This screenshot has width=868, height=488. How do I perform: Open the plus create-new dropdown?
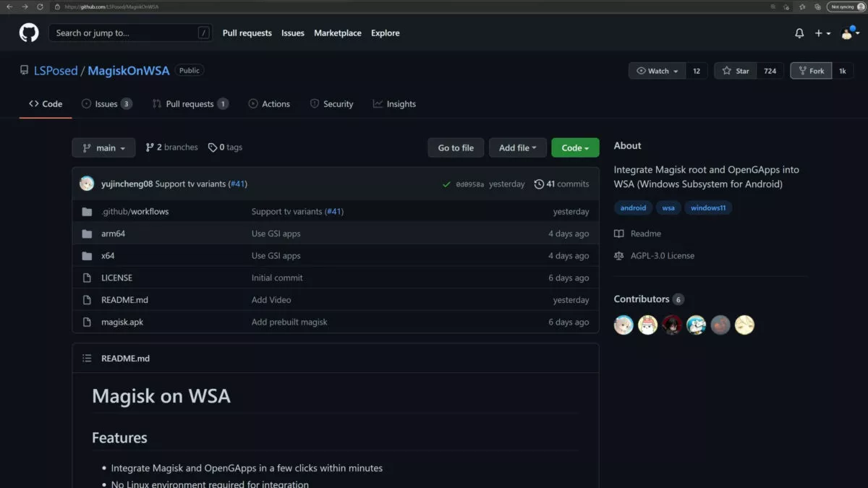822,33
